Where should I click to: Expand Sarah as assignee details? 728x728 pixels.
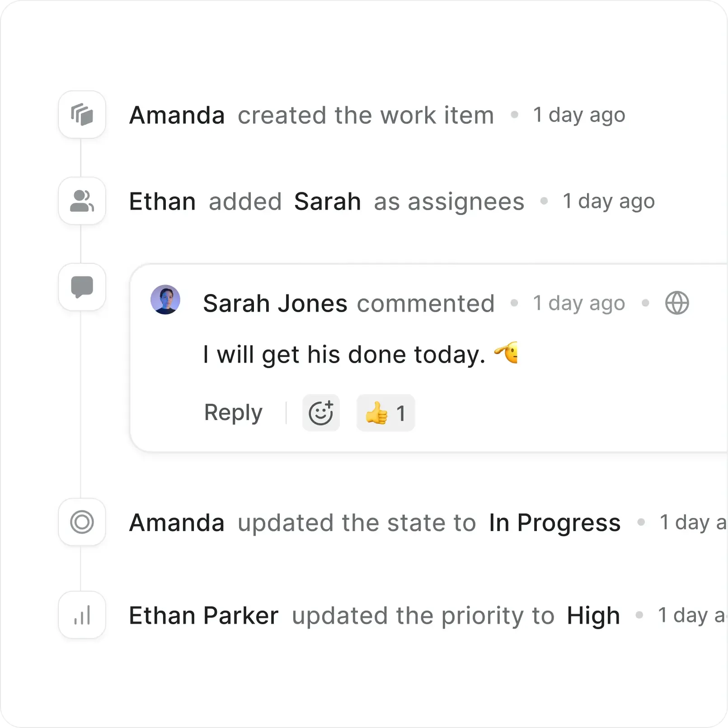pyautogui.click(x=327, y=201)
